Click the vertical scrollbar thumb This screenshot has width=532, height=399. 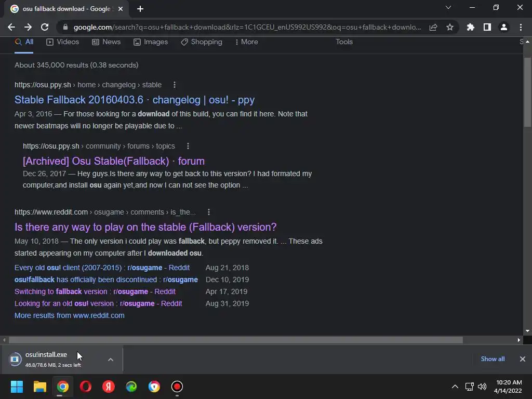527,92
